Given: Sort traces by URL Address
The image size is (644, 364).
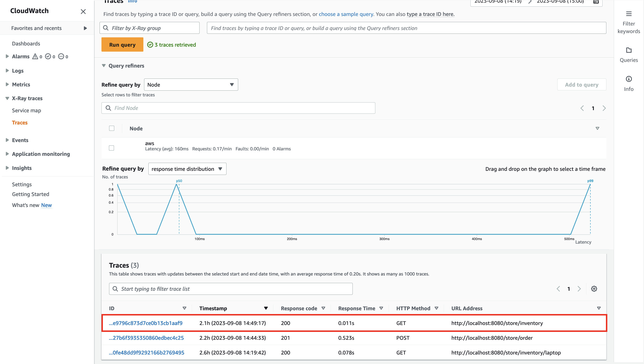Looking at the screenshot, I should pyautogui.click(x=599, y=308).
